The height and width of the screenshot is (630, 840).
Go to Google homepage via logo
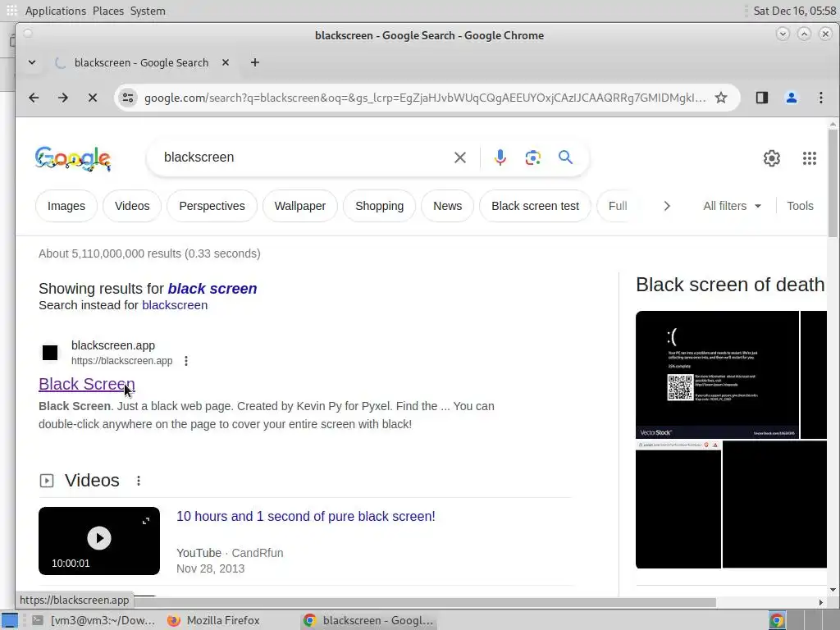coord(73,158)
